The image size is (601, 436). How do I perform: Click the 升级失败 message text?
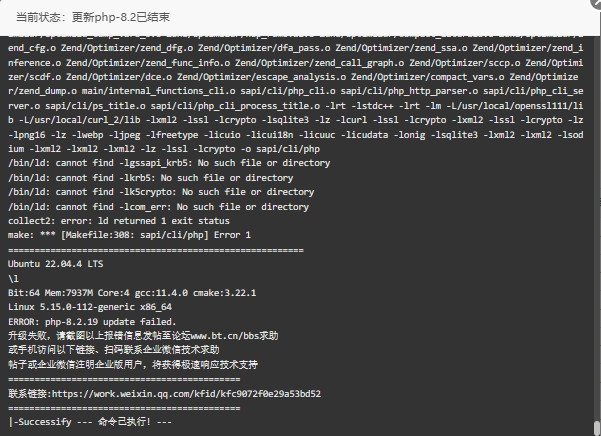(x=28, y=336)
